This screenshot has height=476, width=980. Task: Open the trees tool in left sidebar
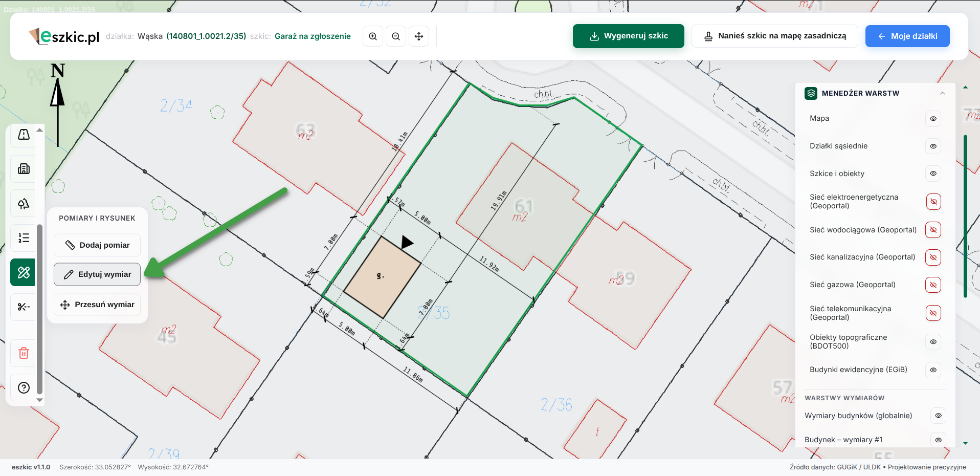(x=24, y=204)
